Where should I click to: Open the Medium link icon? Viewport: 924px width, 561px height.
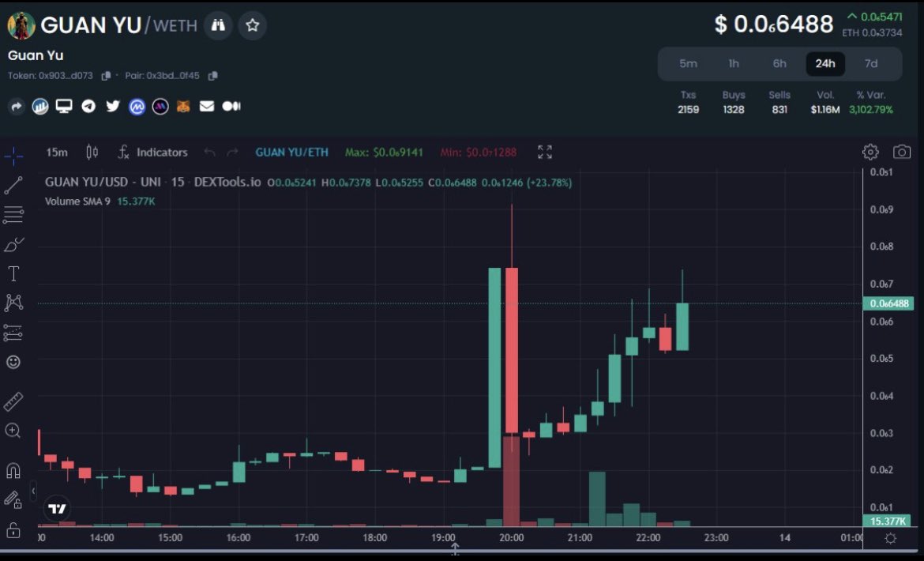point(231,106)
